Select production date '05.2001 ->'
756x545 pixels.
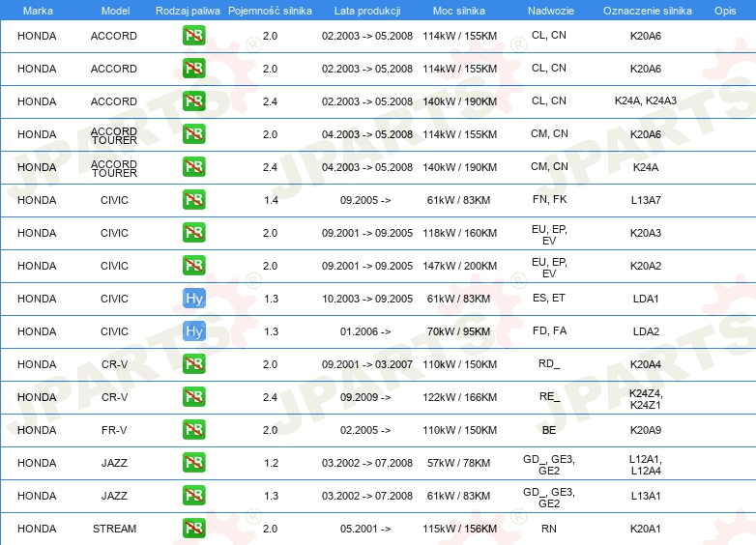tap(365, 529)
